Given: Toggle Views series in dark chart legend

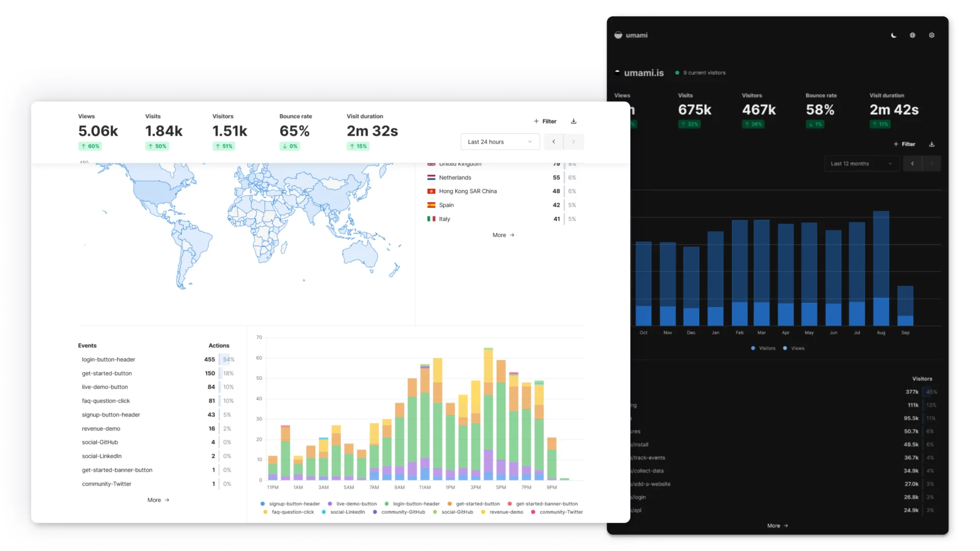Looking at the screenshot, I should click(794, 348).
